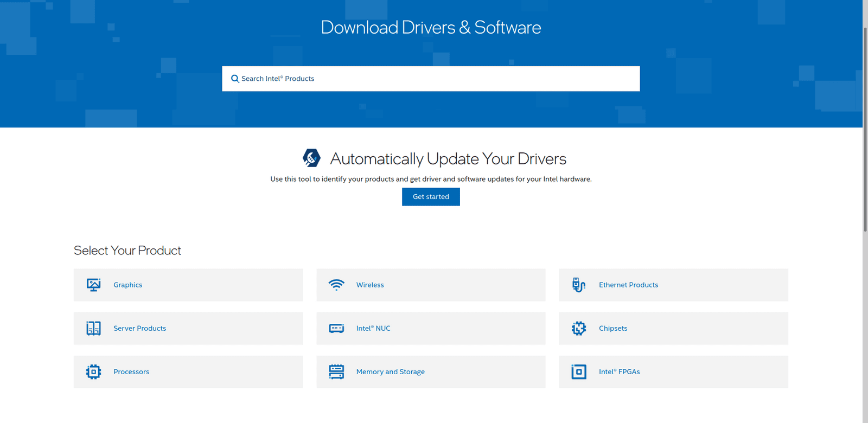Click the Ethernet Products cable icon

579,285
